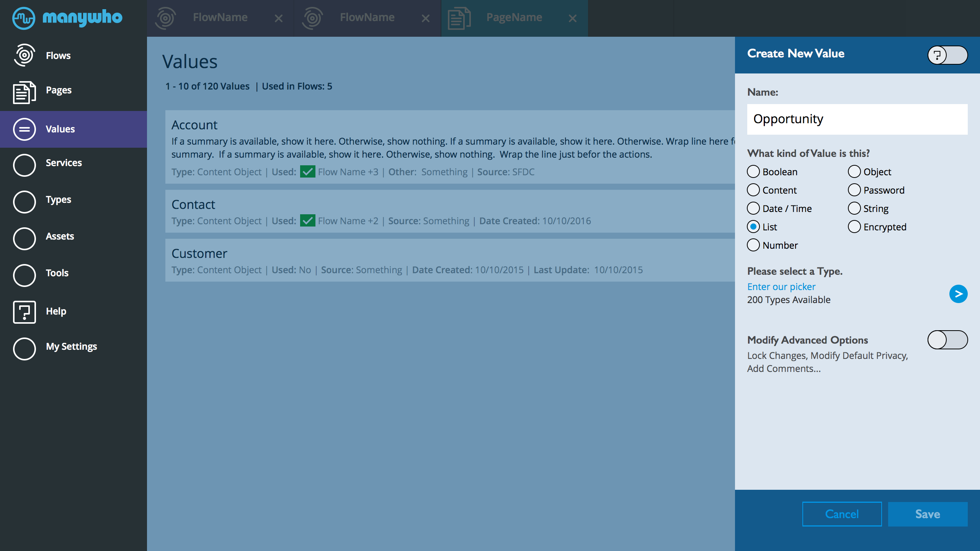The width and height of the screenshot is (980, 551).
Task: Open the Contact value entry
Action: point(450,211)
